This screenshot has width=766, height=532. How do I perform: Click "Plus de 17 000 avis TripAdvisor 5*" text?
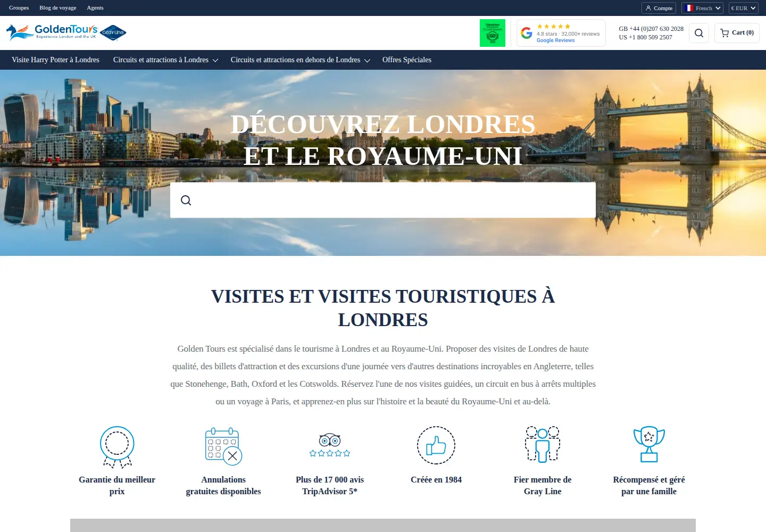[330, 485]
